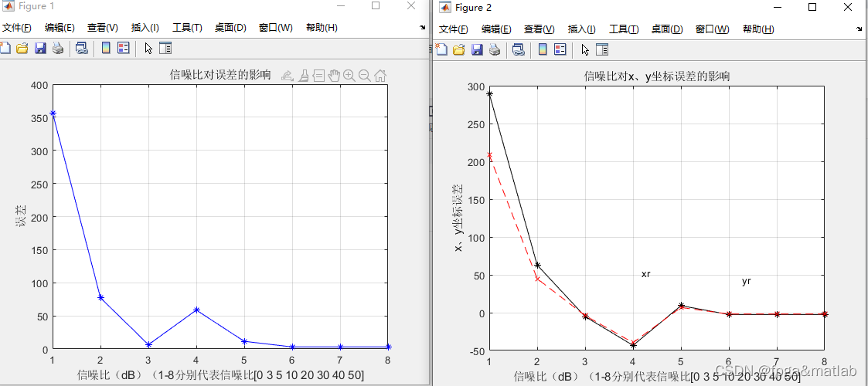Open the 帮助(H) menu in Figure 2
868x386 pixels.
(x=758, y=29)
